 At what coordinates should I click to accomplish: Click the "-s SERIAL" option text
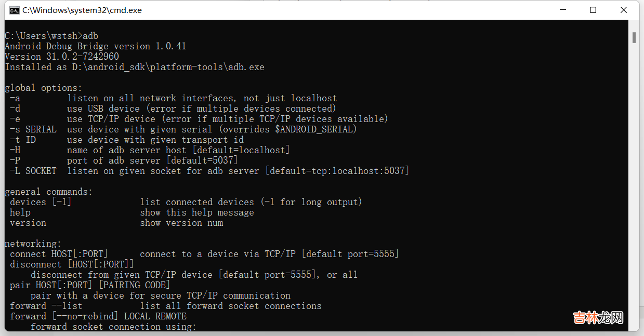coord(33,129)
